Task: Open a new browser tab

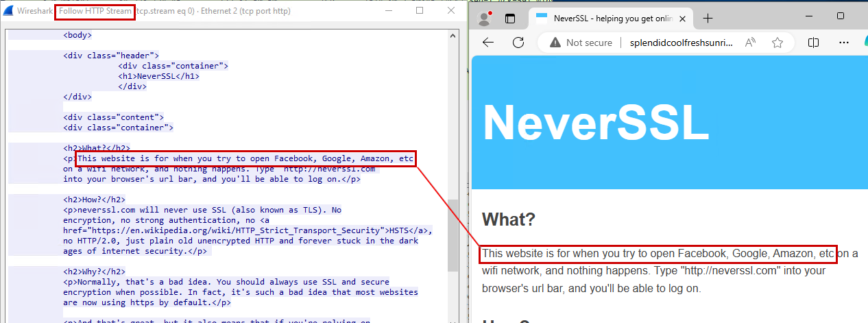Action: point(708,19)
